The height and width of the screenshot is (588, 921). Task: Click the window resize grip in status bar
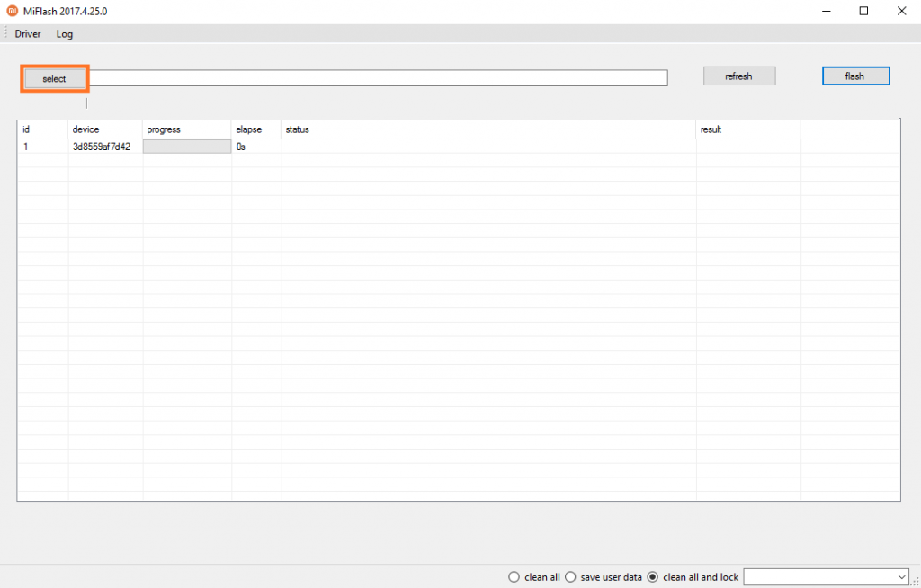coord(915,582)
